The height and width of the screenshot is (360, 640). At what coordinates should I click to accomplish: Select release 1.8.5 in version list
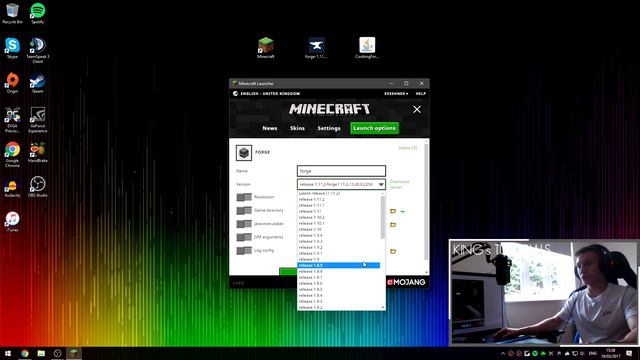tap(339, 289)
